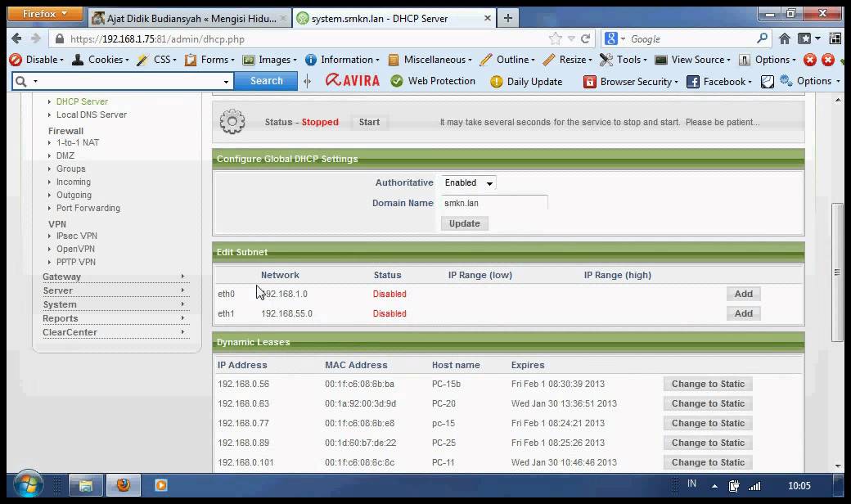Open the CSS web developer menu

[x=157, y=60]
